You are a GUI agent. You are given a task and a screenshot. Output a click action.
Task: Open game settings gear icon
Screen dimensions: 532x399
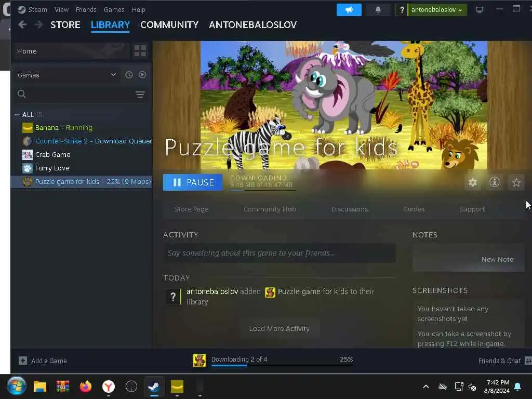473,182
